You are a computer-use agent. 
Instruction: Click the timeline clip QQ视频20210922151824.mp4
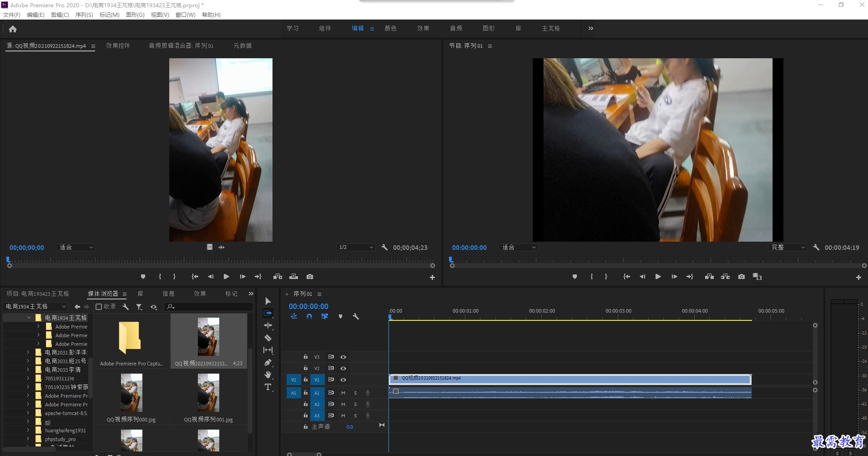[x=570, y=379]
